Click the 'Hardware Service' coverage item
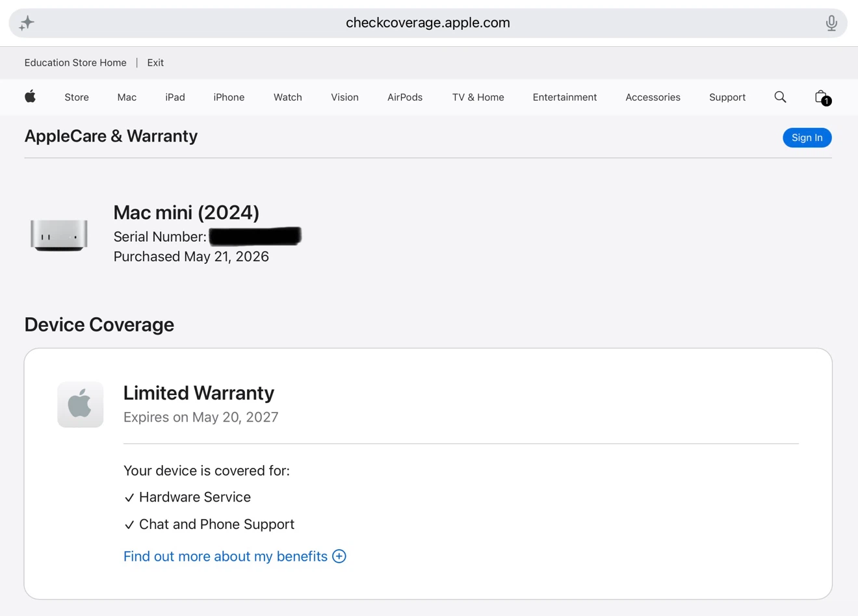 (x=188, y=497)
